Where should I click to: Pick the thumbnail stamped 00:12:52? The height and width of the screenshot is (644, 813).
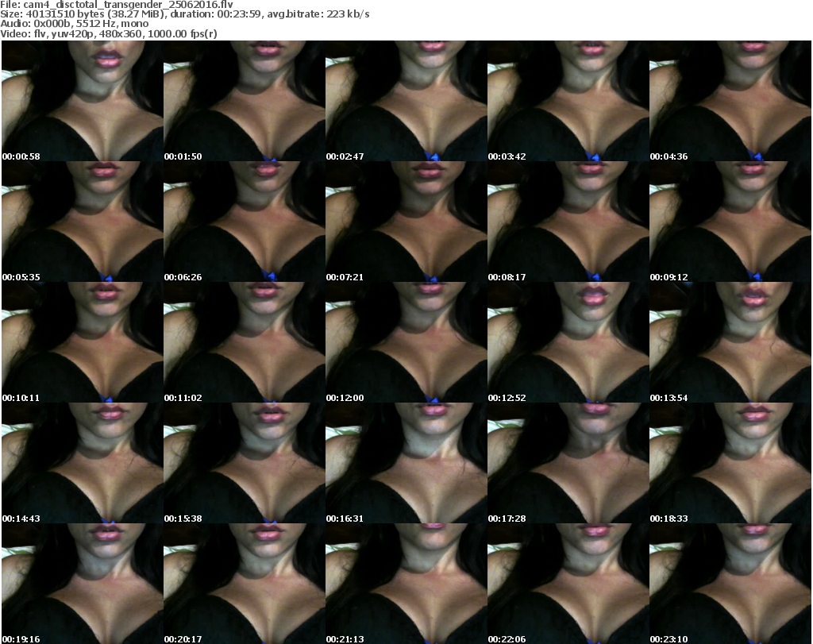[x=568, y=342]
